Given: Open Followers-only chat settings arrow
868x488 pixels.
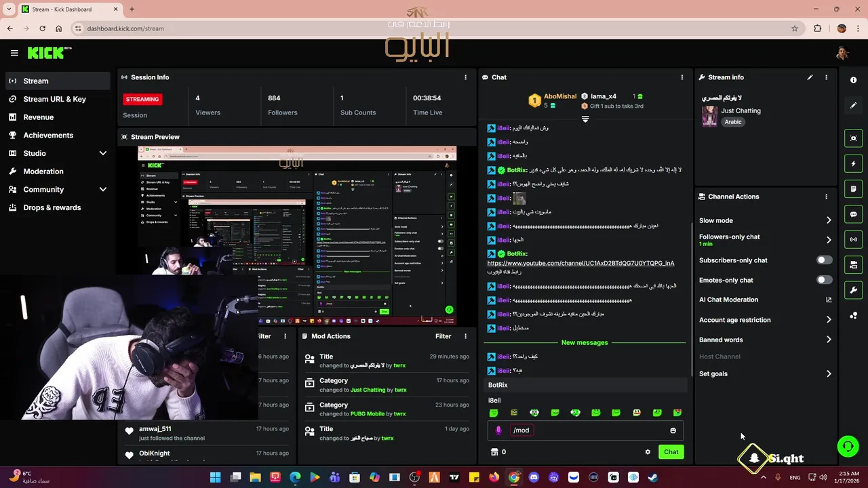Looking at the screenshot, I should coord(829,240).
